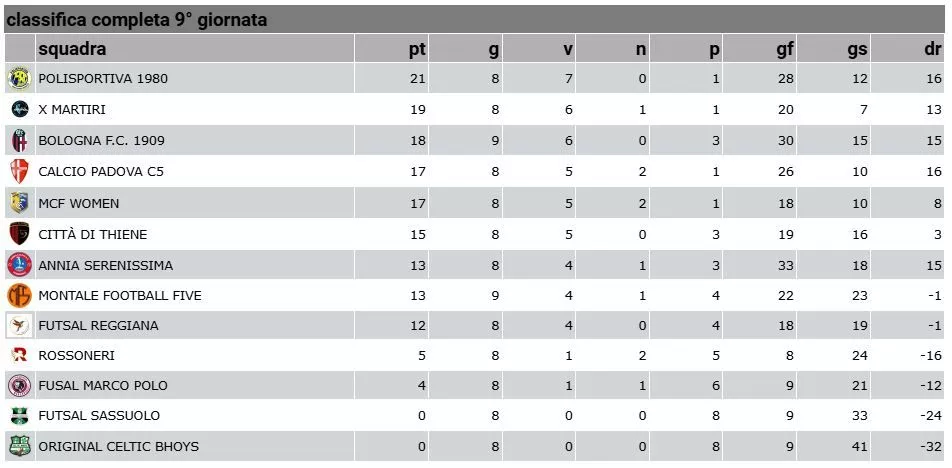Click the gs column header

click(x=858, y=49)
